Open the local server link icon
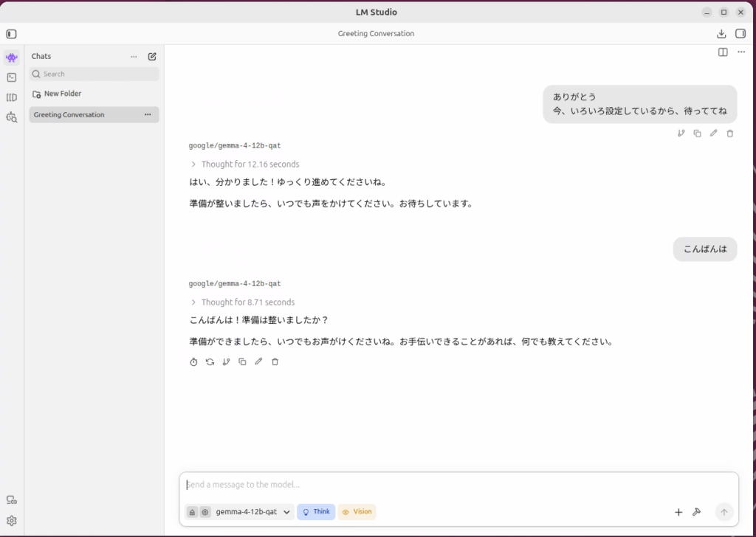Viewport: 756px width, 537px height. 12,500
